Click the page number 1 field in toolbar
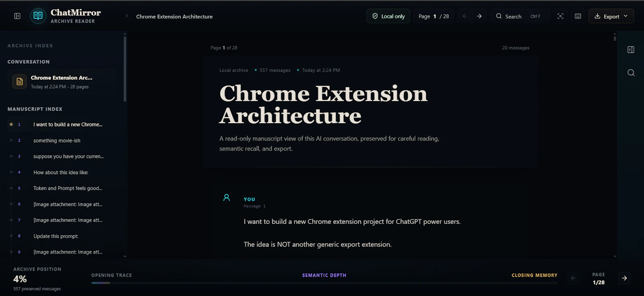 point(435,17)
